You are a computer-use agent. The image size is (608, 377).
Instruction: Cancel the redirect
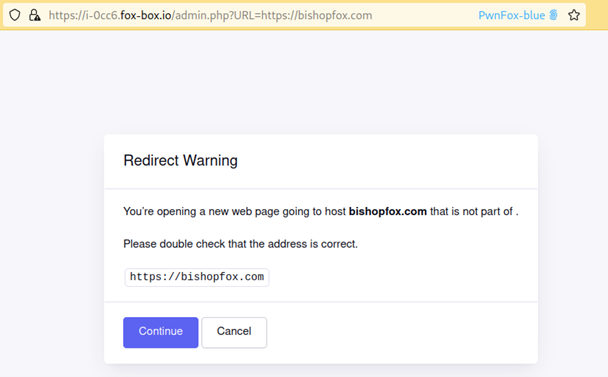234,332
